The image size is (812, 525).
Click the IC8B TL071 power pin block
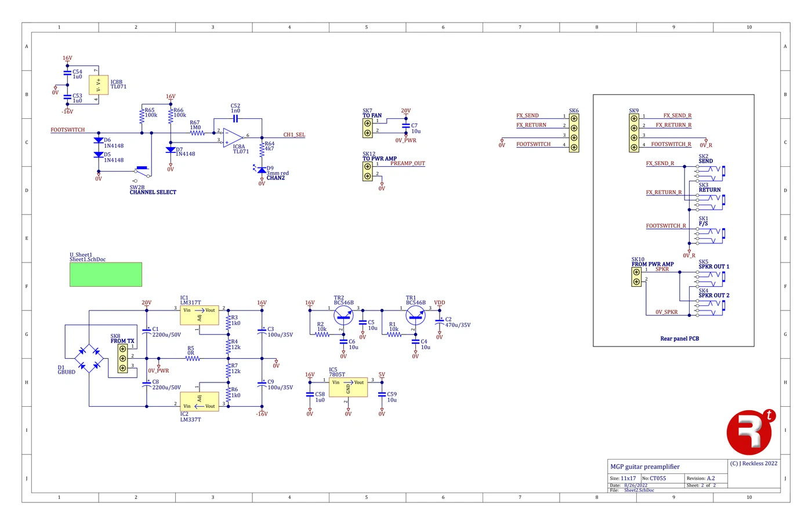coord(99,85)
